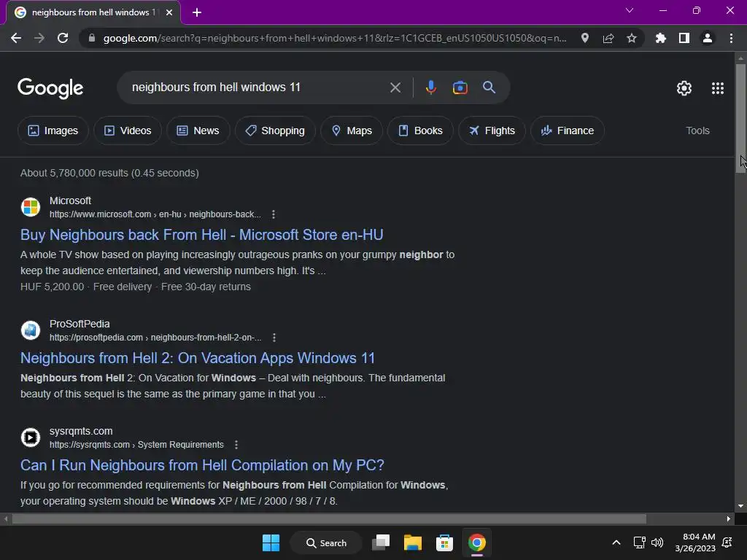The image size is (747, 560).
Task: Open Google quick settings gear
Action: pos(684,88)
